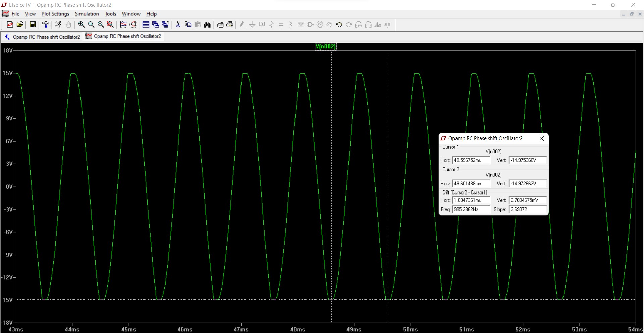The width and height of the screenshot is (644, 333).
Task: Select the Halt running man icon
Action: (x=58, y=24)
